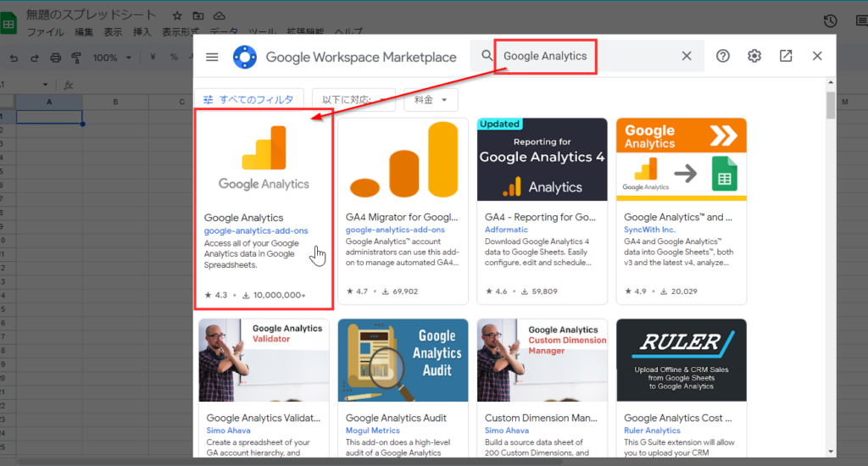Viewport: 868px width, 466px height.
Task: Click the document title 無題のスプレッドシート
Action: 92,15
